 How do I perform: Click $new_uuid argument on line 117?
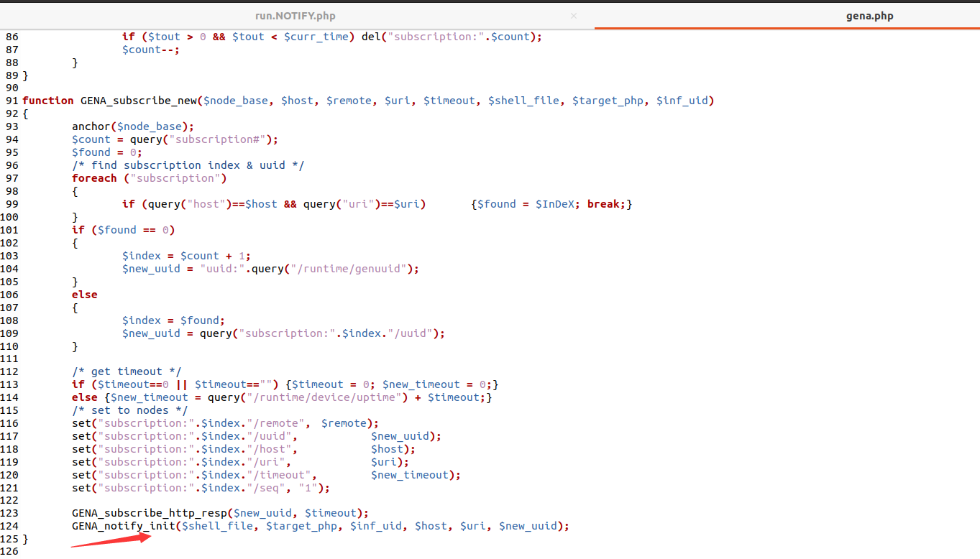[x=400, y=436]
